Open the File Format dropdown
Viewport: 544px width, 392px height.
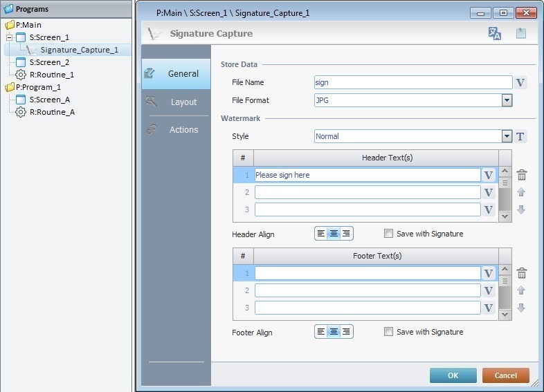(507, 100)
